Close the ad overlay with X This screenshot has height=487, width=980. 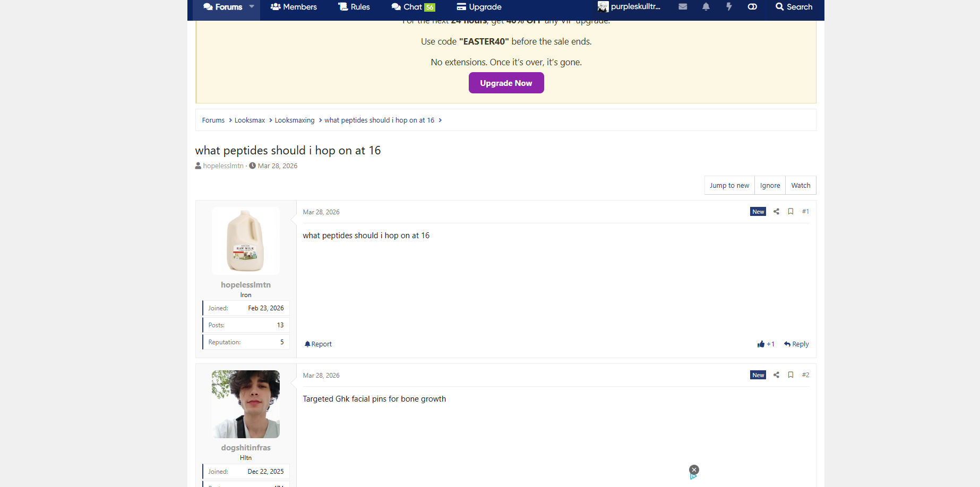pos(694,469)
